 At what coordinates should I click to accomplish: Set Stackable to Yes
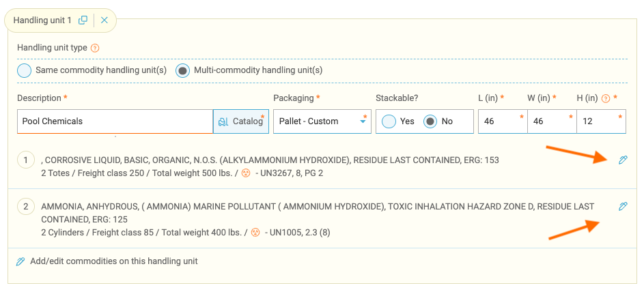tap(389, 121)
